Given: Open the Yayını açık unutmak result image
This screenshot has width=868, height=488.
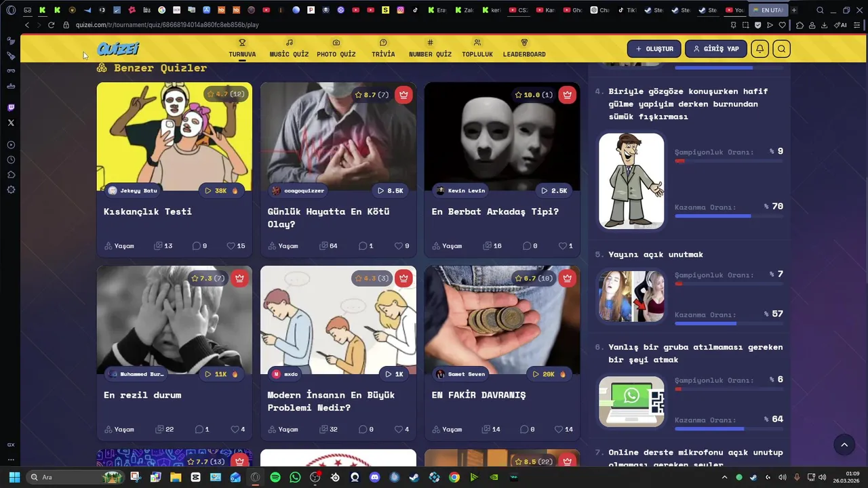Looking at the screenshot, I should tap(631, 296).
